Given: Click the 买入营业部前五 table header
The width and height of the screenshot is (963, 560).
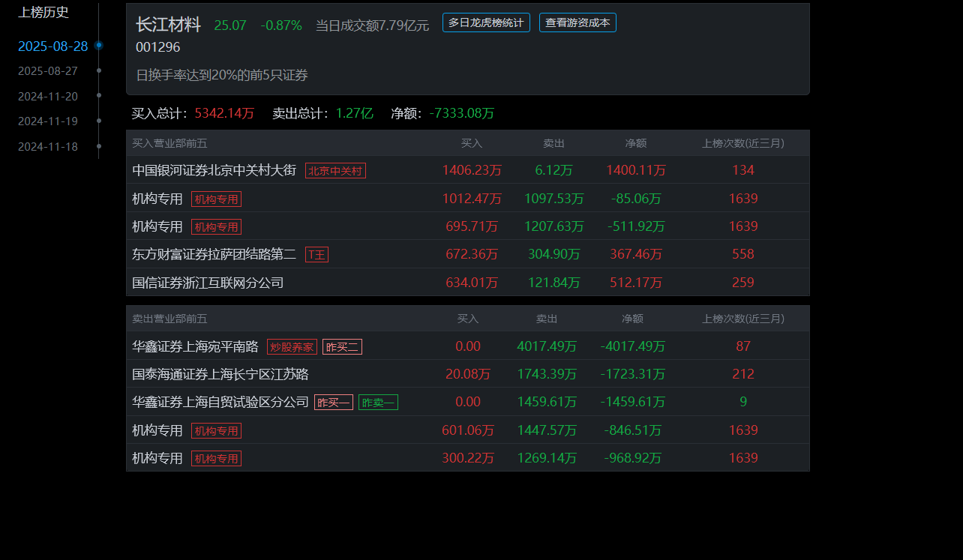Looking at the screenshot, I should (169, 143).
